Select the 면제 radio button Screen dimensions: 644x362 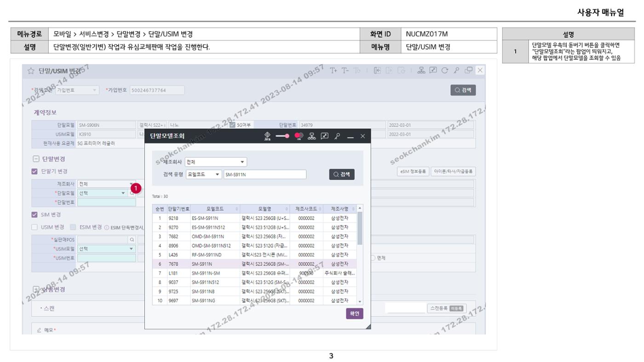tap(372, 258)
